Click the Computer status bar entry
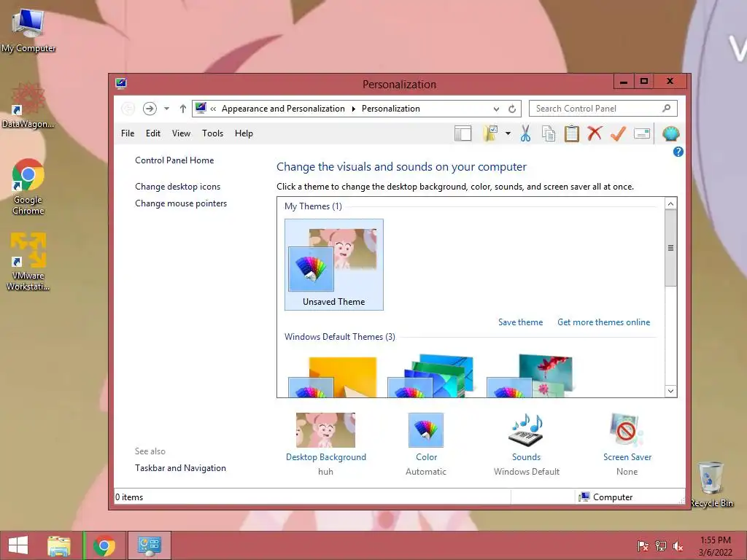The height and width of the screenshot is (560, 747). tap(606, 497)
